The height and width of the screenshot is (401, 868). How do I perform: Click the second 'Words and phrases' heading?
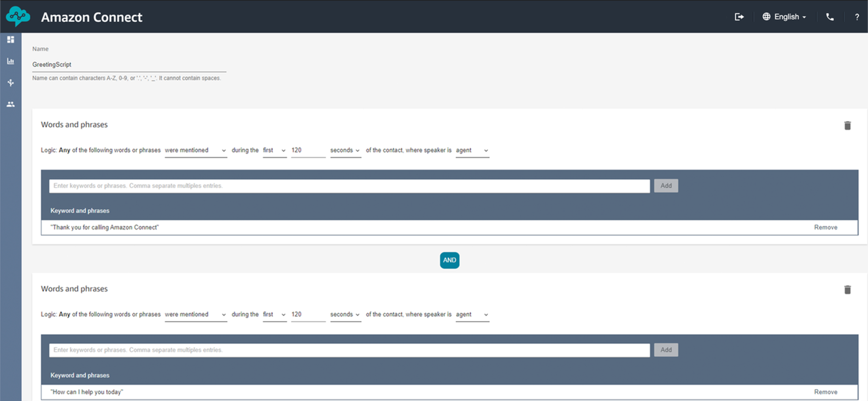[74, 289]
